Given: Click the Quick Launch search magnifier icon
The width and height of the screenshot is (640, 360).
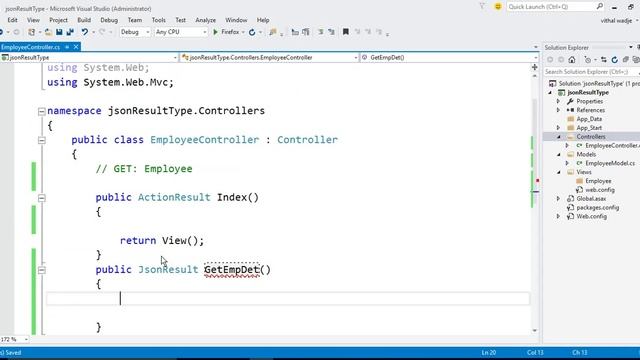Looking at the screenshot, I should pos(600,7).
